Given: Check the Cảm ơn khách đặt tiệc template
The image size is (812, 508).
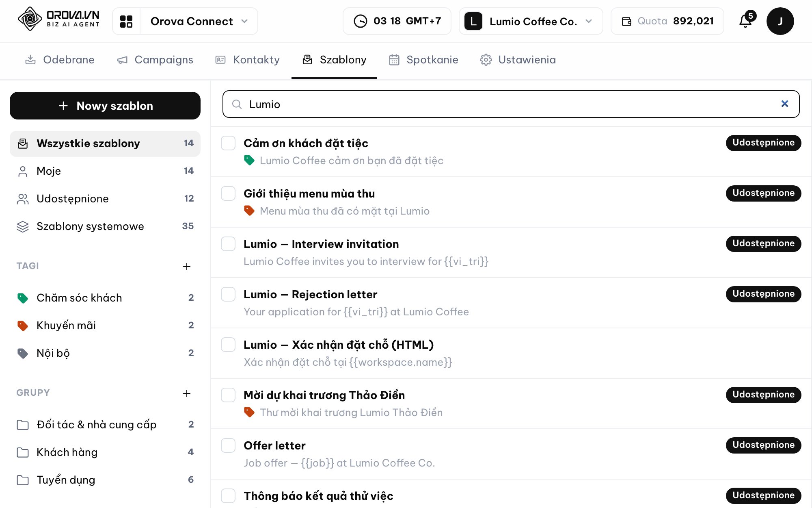Looking at the screenshot, I should click(228, 143).
